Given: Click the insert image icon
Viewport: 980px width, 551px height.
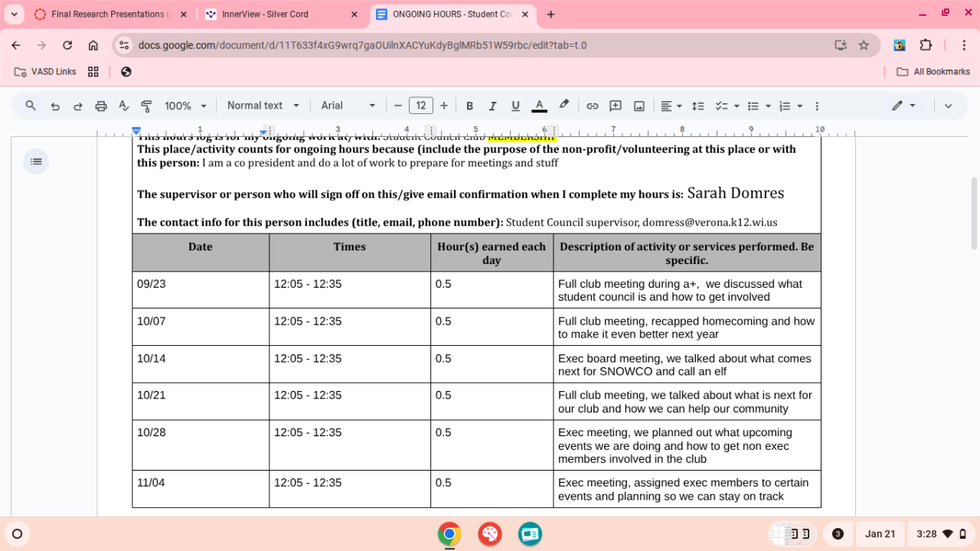Looking at the screenshot, I should coord(639,106).
